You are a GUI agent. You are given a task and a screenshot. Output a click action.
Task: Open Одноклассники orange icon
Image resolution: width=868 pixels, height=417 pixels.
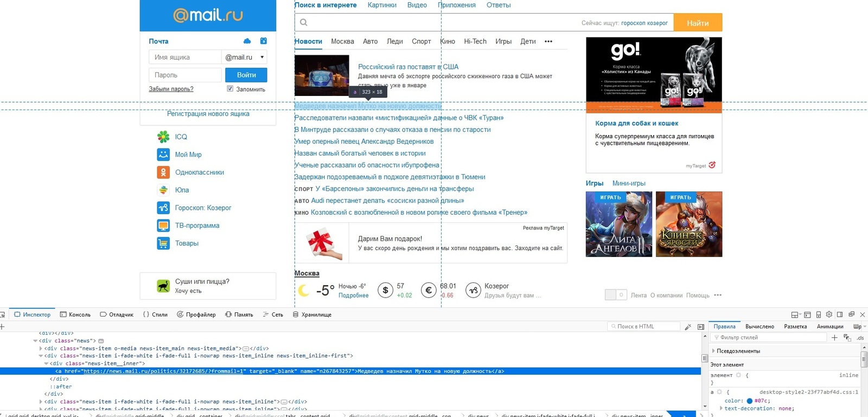point(163,172)
